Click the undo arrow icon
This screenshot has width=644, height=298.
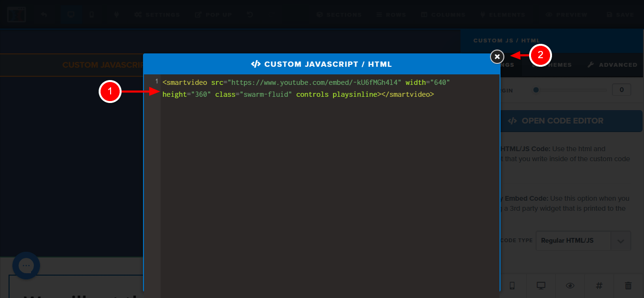[44, 15]
